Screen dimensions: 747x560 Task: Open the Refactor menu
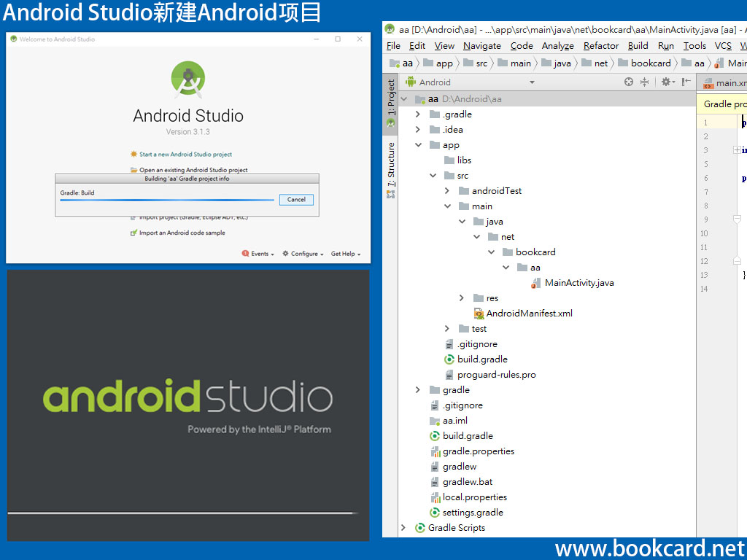600,45
